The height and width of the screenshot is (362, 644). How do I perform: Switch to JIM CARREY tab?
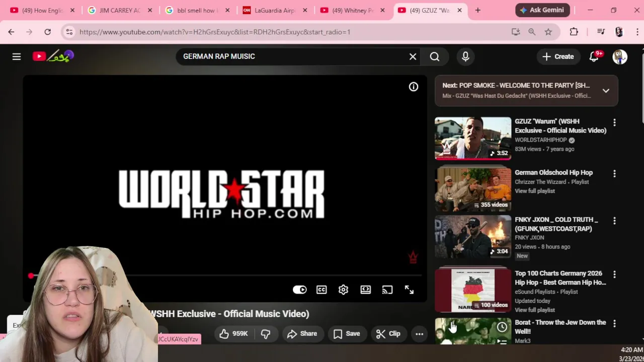[x=119, y=11]
